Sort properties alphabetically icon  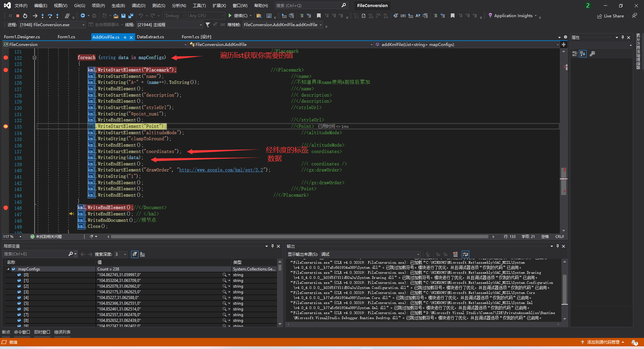coord(583,54)
